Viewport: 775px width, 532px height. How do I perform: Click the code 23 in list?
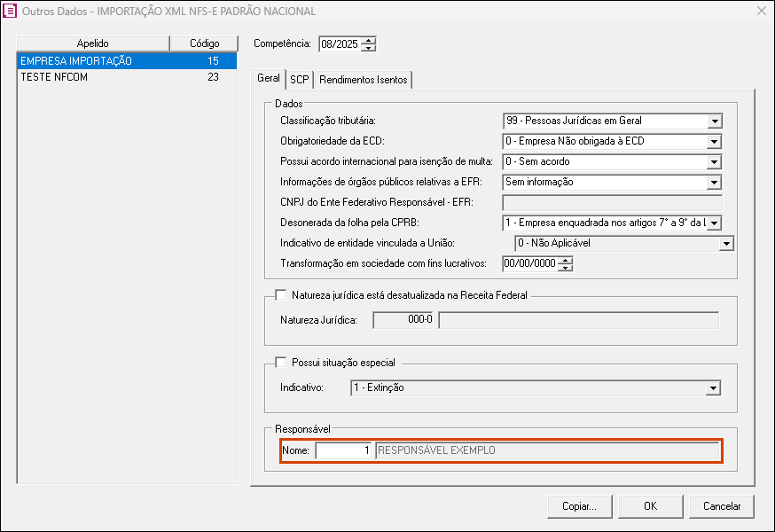(213, 77)
